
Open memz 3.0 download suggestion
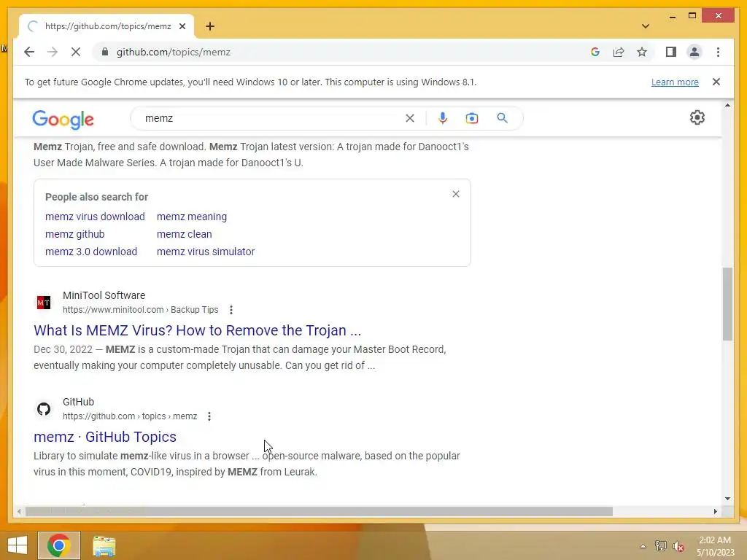91,252
